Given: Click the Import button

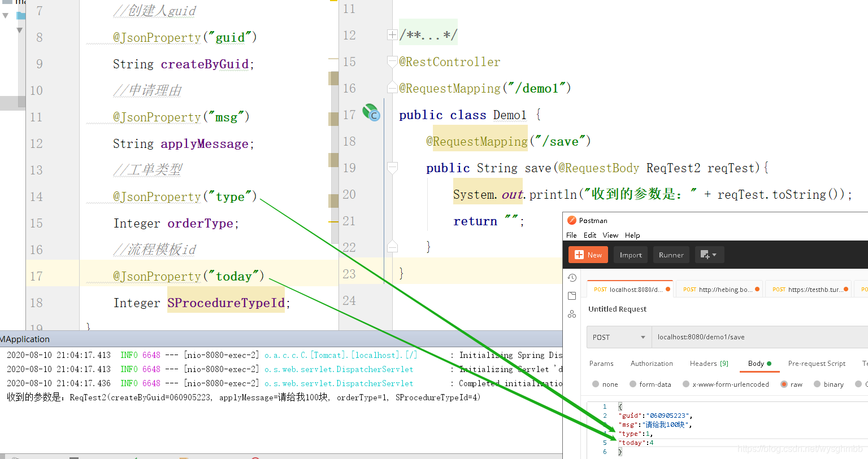Looking at the screenshot, I should 631,255.
